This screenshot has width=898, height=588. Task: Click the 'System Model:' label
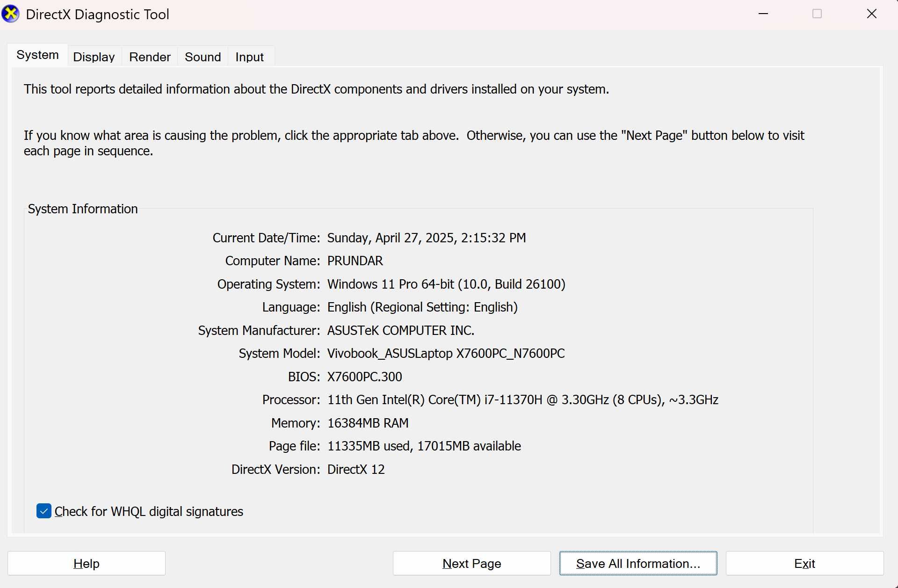pos(279,353)
